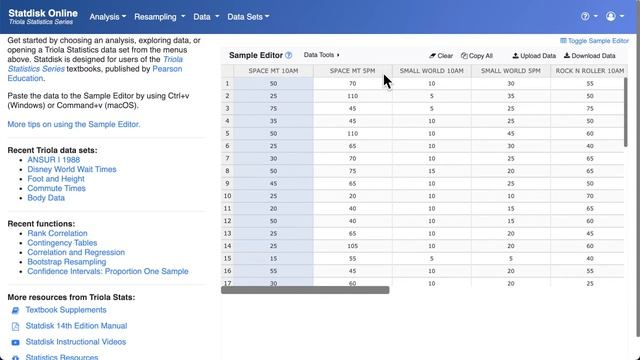Open Textbook Supplements link
The width and height of the screenshot is (640, 360).
(66, 310)
